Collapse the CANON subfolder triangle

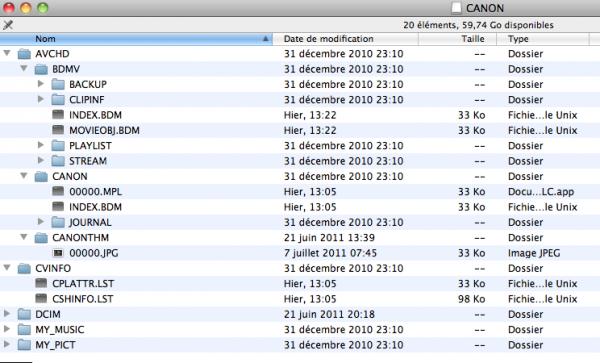coord(24,176)
